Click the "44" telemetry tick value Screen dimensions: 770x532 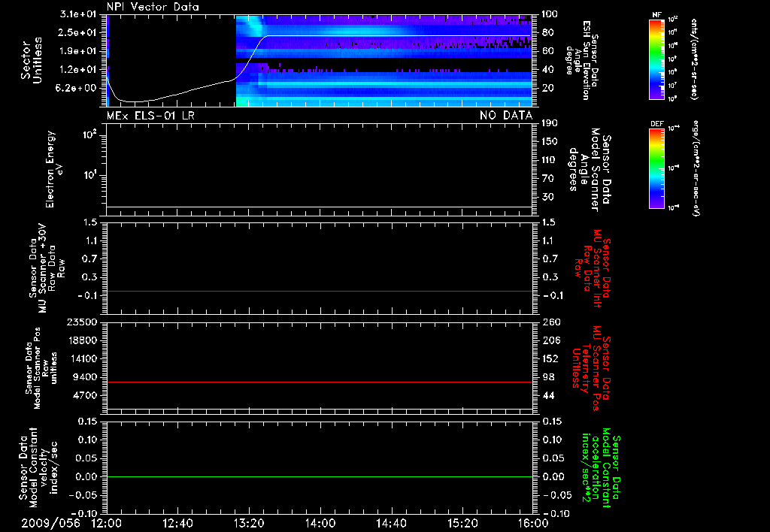[x=547, y=395]
